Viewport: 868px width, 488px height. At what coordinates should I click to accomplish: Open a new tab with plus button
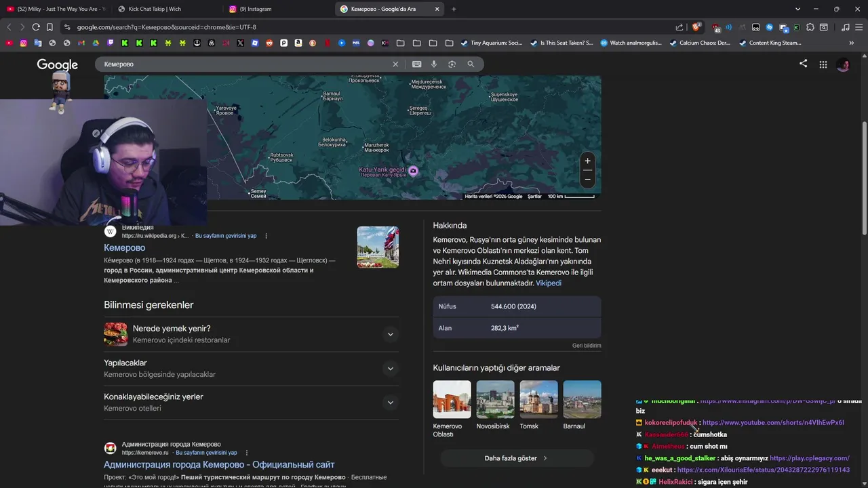(x=454, y=9)
